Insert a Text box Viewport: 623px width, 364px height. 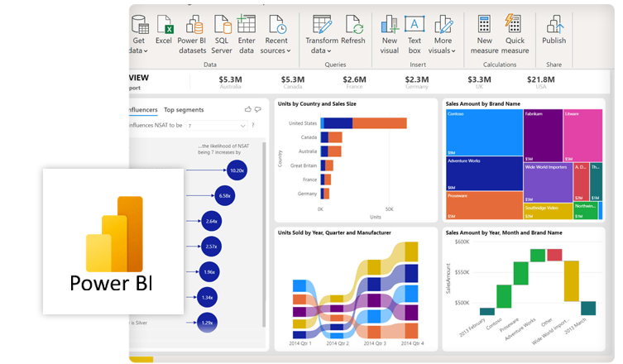[x=415, y=35]
